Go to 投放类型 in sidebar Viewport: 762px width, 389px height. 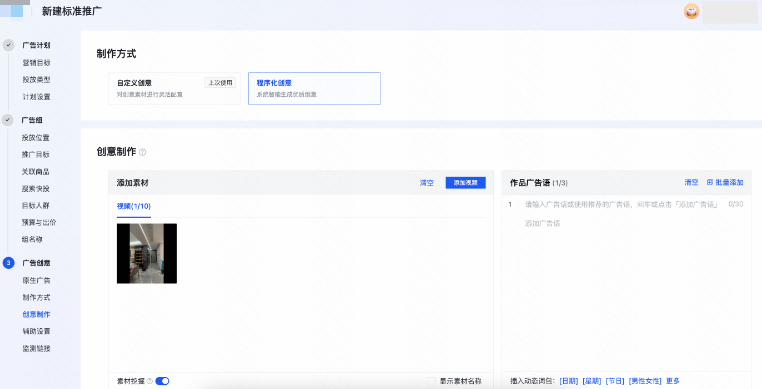36,80
